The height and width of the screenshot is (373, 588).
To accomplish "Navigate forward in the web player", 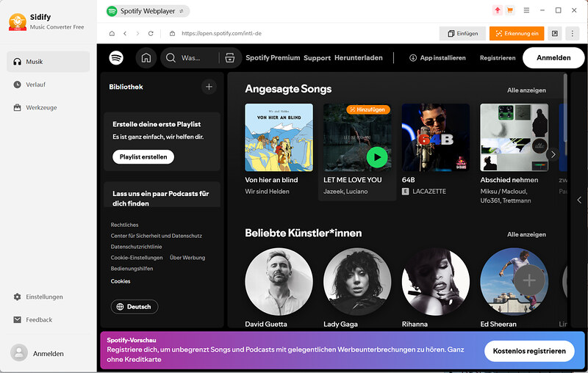I will pos(137,33).
